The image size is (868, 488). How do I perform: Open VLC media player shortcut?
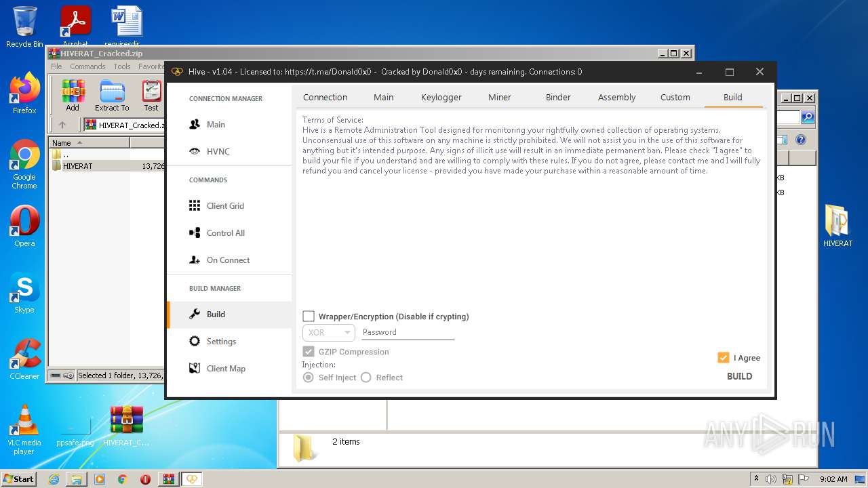coord(24,430)
